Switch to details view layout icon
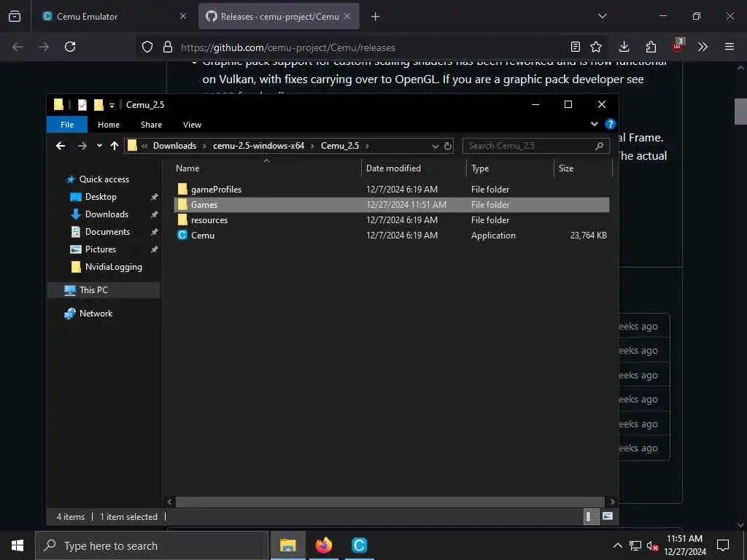 tap(591, 517)
